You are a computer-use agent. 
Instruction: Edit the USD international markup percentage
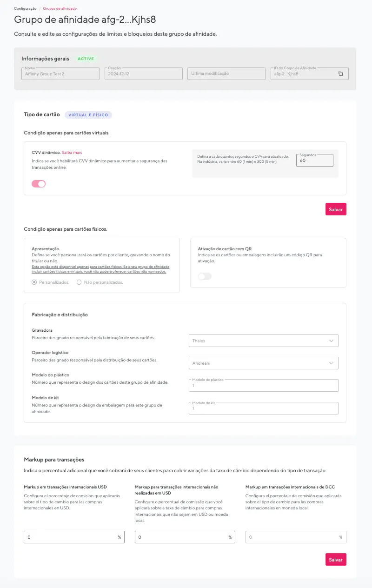(x=70, y=537)
